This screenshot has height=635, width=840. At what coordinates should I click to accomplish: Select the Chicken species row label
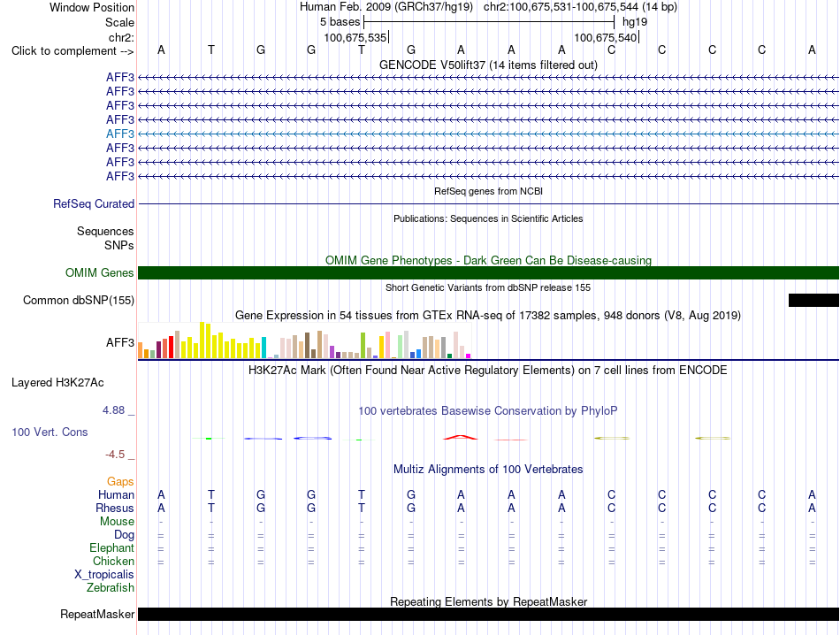pyautogui.click(x=113, y=561)
